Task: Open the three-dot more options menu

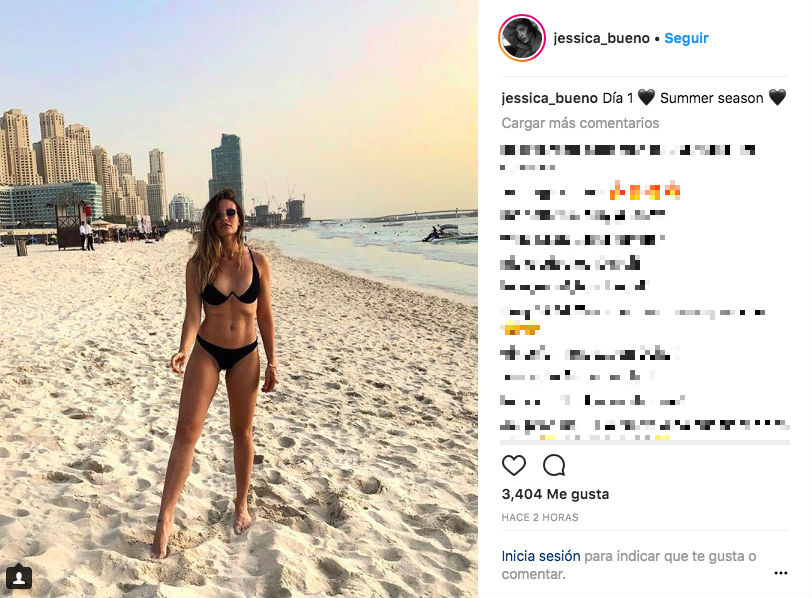Action: (780, 573)
